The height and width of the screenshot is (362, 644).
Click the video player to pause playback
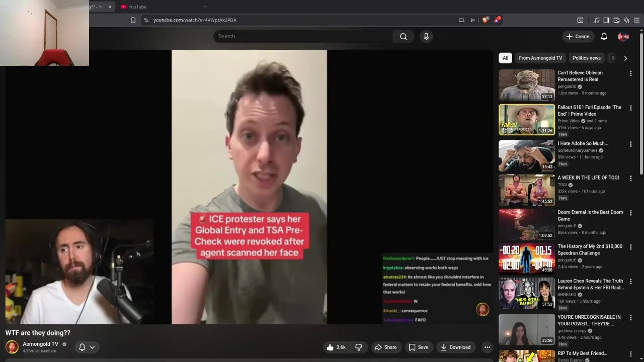click(249, 187)
